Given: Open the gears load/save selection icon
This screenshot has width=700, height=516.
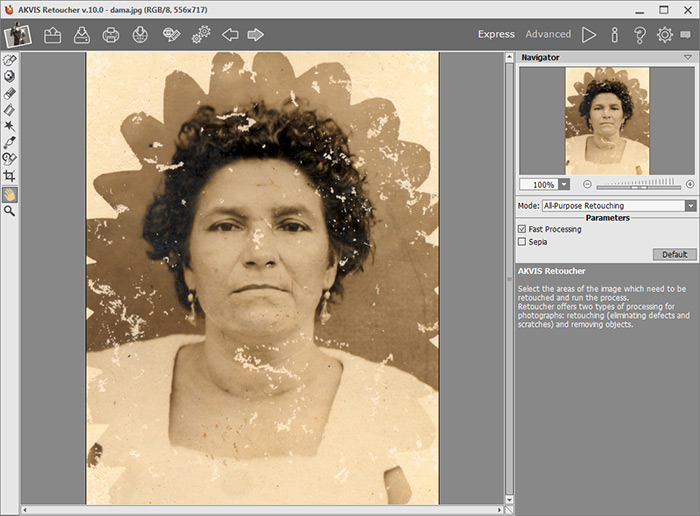Looking at the screenshot, I should point(201,35).
